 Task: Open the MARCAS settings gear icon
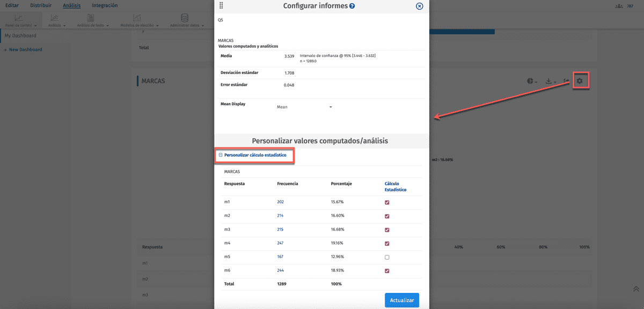580,81
